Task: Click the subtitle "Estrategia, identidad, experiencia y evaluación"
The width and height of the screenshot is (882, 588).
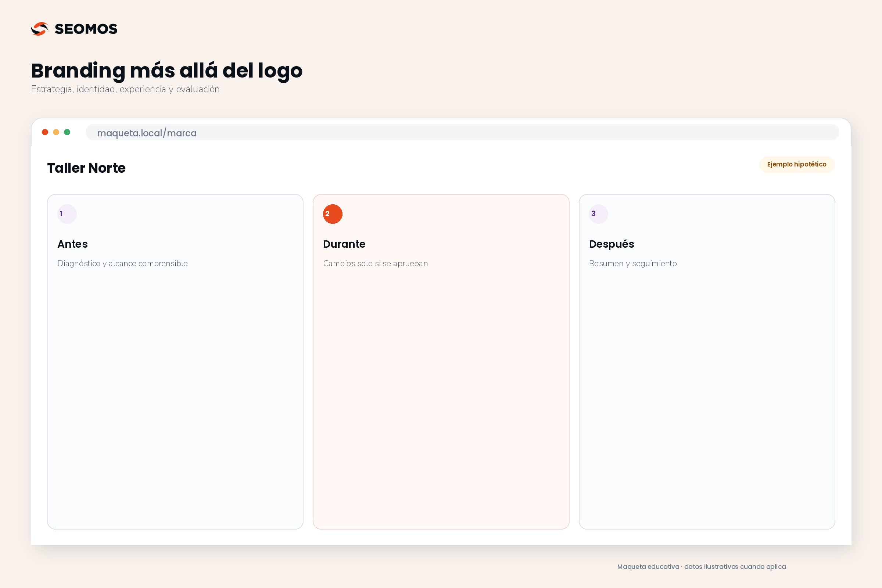Action: (x=125, y=89)
